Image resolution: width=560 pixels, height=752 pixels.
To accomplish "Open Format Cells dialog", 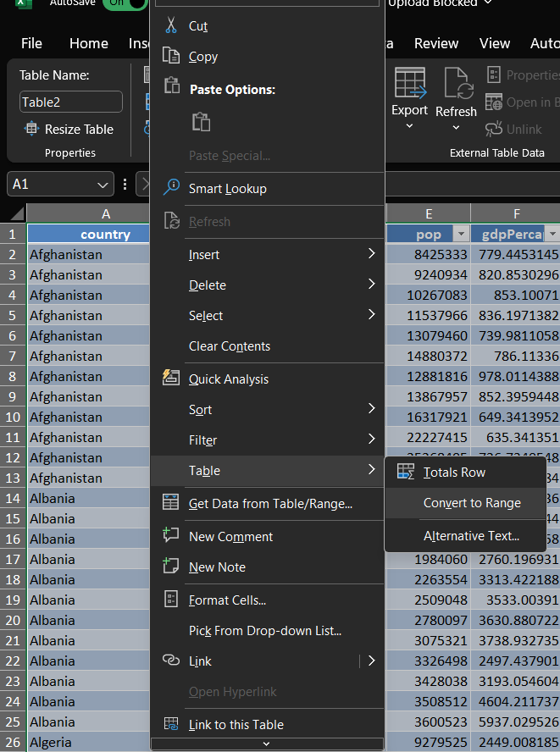I will tap(227, 600).
